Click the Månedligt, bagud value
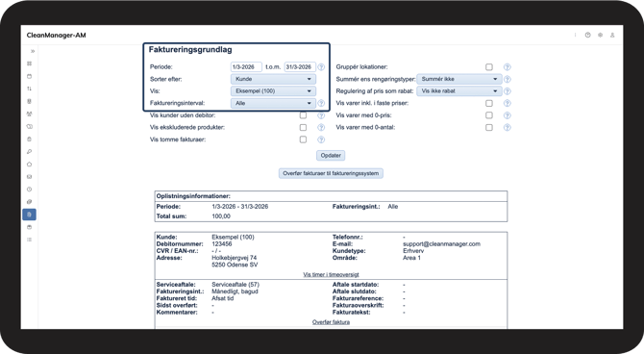Screen dimensions: 644x354 (235, 291)
